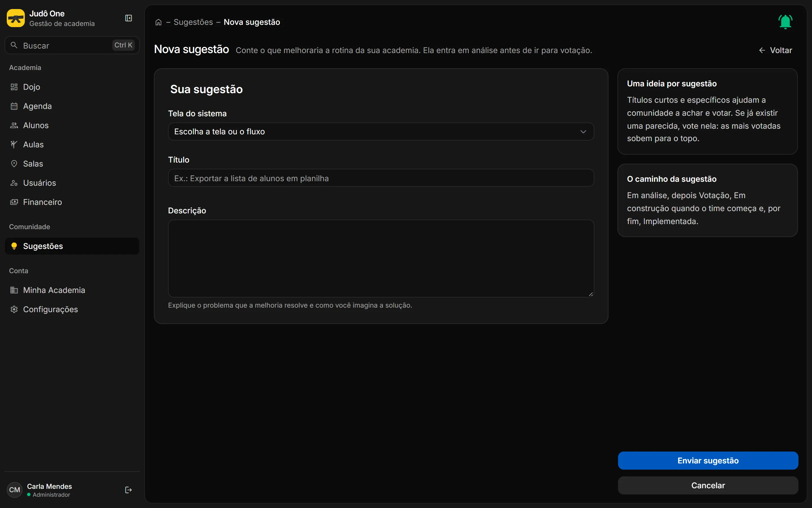
Task: Select the Salas sidebar entry
Action: coord(72,164)
